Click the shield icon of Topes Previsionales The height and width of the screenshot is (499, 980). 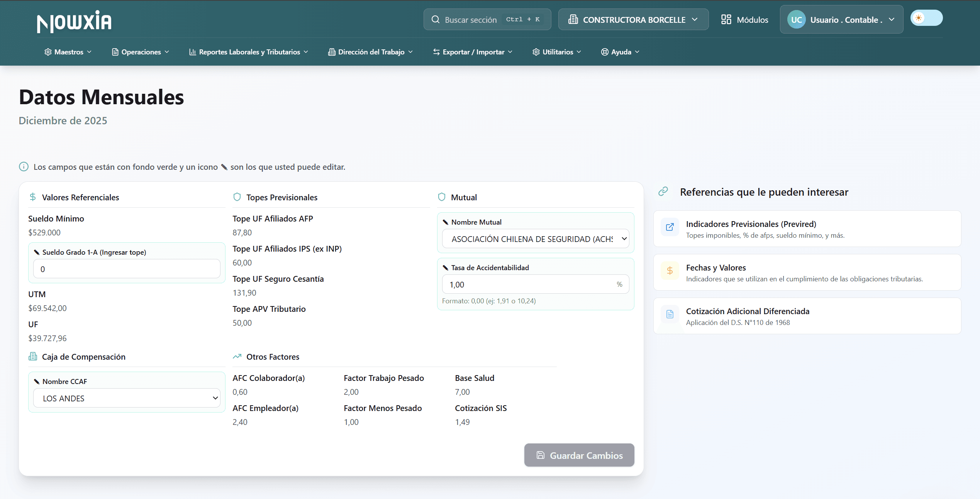point(237,197)
